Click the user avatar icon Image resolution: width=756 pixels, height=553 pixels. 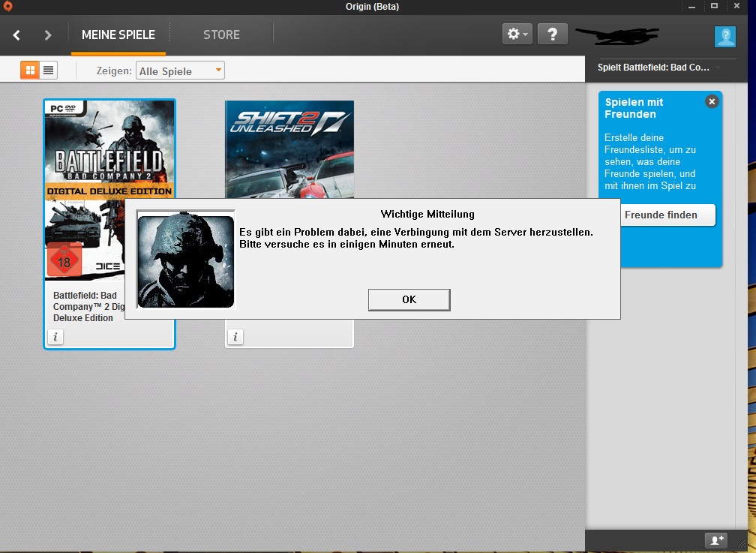click(725, 37)
